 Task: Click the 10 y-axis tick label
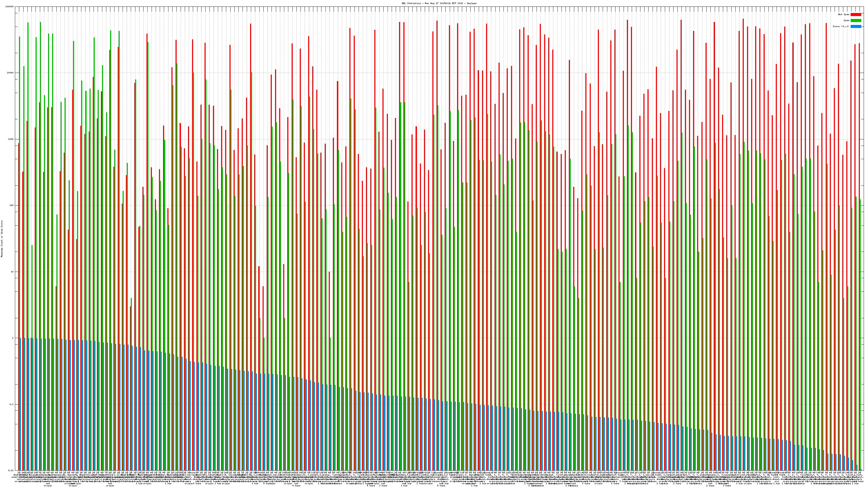pos(12,272)
